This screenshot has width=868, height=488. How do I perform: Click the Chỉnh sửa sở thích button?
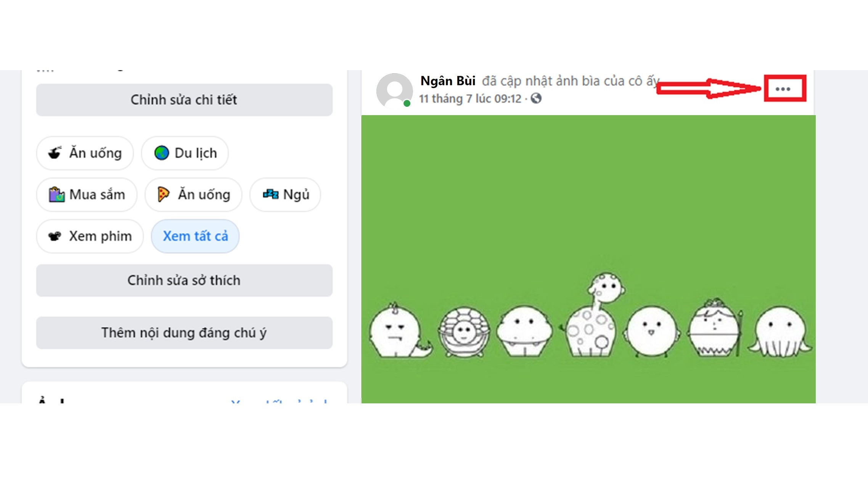coord(184,280)
